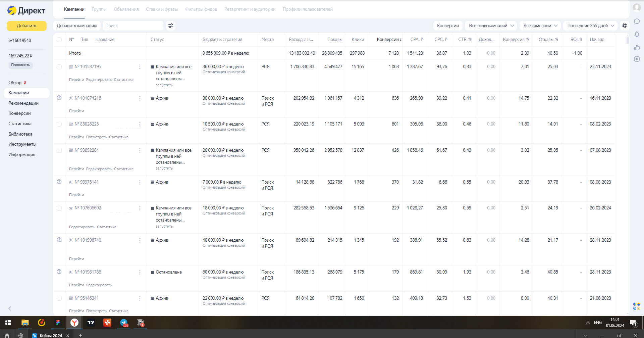The width and height of the screenshot is (644, 338).
Task: Open Библиотека in the left sidebar
Action: coord(20,134)
